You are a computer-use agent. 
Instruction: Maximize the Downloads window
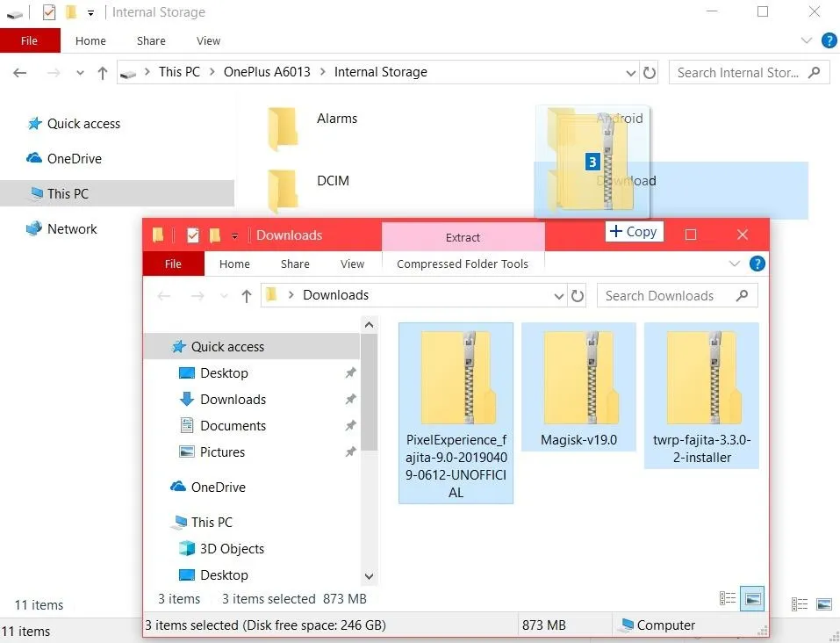pos(691,235)
